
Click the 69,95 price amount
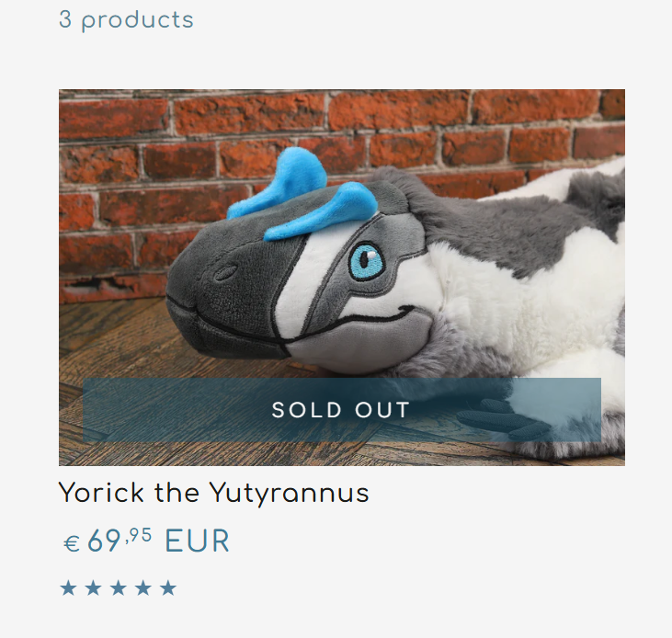click(120, 541)
